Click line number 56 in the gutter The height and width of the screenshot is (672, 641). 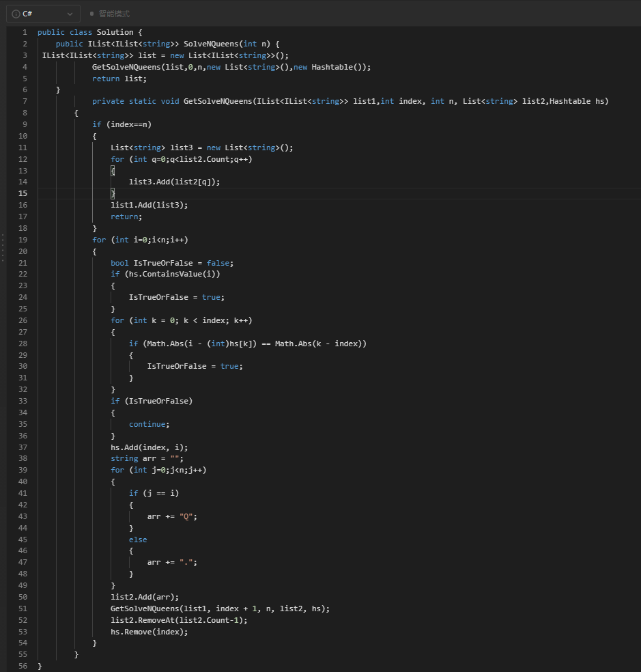click(x=23, y=666)
